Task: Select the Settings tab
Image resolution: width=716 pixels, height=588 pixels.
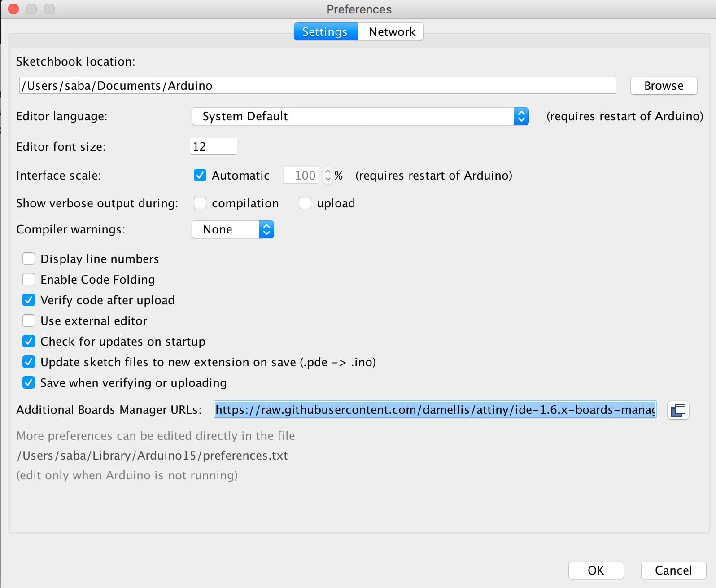Action: coord(325,32)
